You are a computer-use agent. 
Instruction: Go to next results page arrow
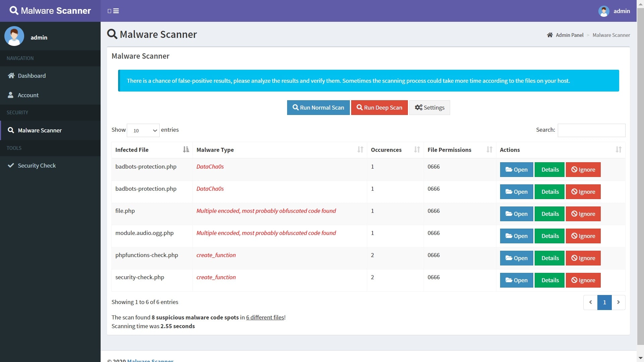click(x=618, y=302)
